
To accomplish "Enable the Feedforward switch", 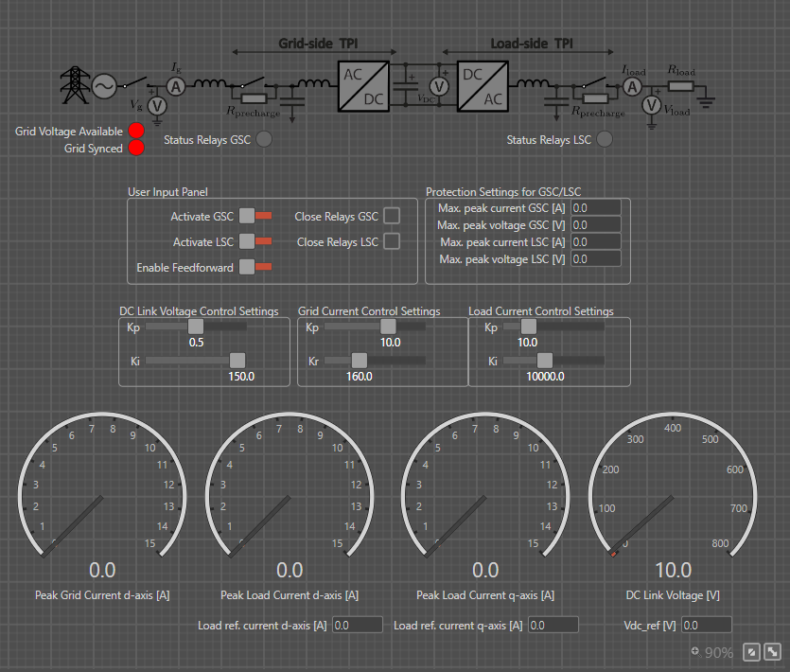I will [255, 268].
